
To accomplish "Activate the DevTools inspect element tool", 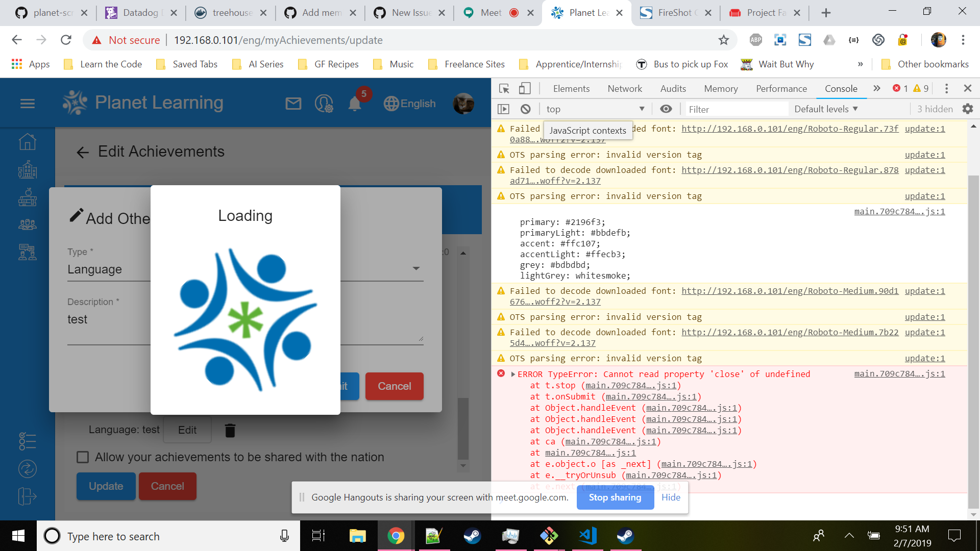I will pos(504,89).
